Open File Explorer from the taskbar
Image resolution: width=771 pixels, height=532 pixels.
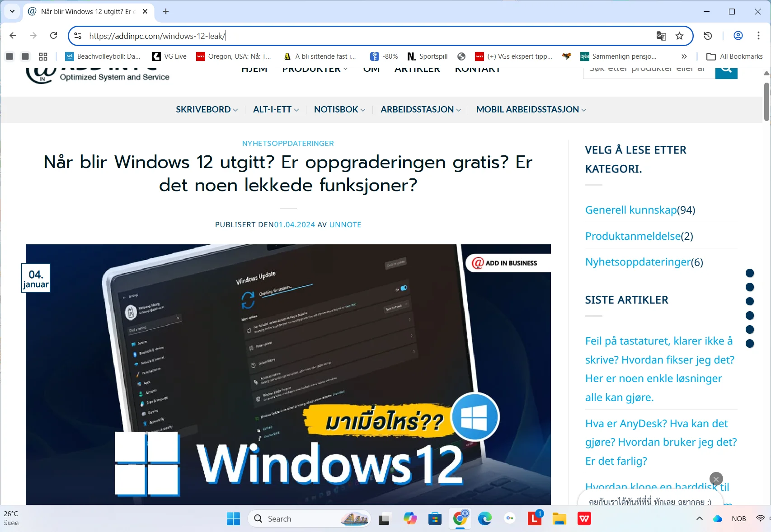(559, 518)
